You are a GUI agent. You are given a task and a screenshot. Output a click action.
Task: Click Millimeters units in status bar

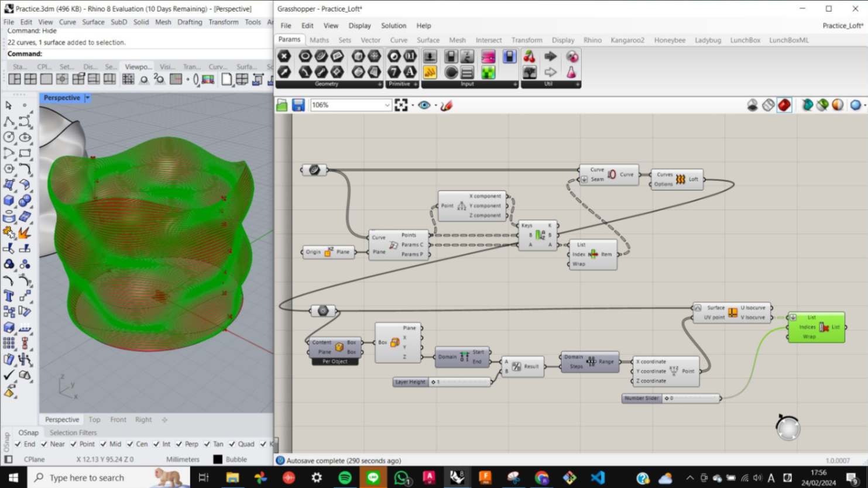tap(183, 460)
